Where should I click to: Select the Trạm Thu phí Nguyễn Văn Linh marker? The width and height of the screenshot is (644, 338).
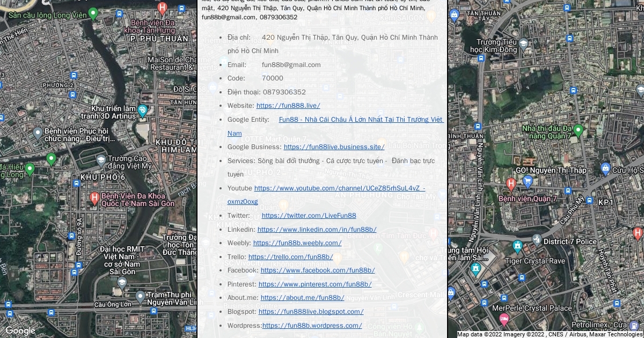pos(140,296)
